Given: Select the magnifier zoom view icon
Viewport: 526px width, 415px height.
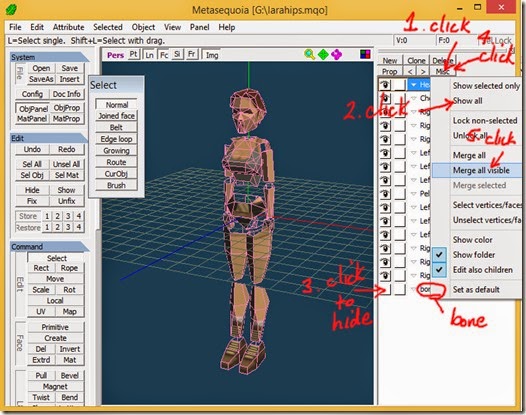Looking at the screenshot, I should coord(309,54).
